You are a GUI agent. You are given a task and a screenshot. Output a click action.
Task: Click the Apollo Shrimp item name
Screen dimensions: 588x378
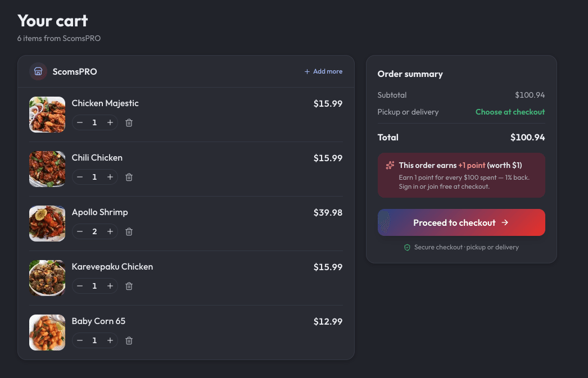99,212
